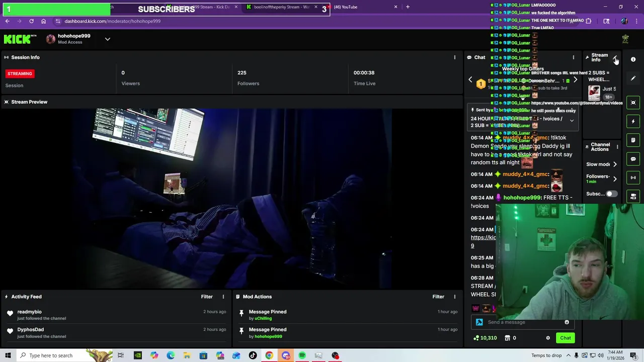
Task: Click uChilling under Message Pinned
Action: pos(263,318)
